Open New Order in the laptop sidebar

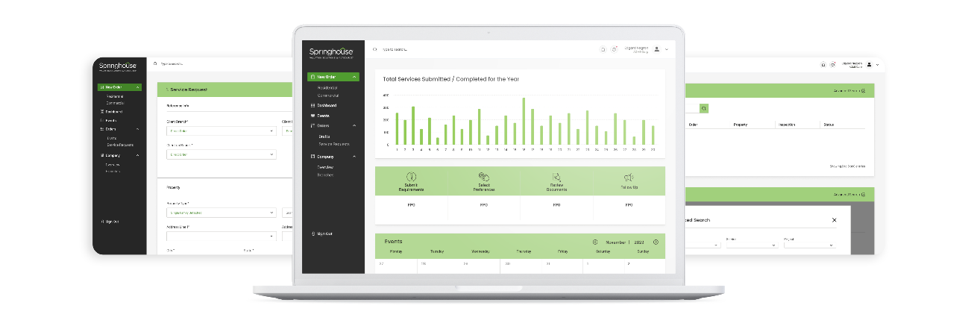click(x=333, y=77)
